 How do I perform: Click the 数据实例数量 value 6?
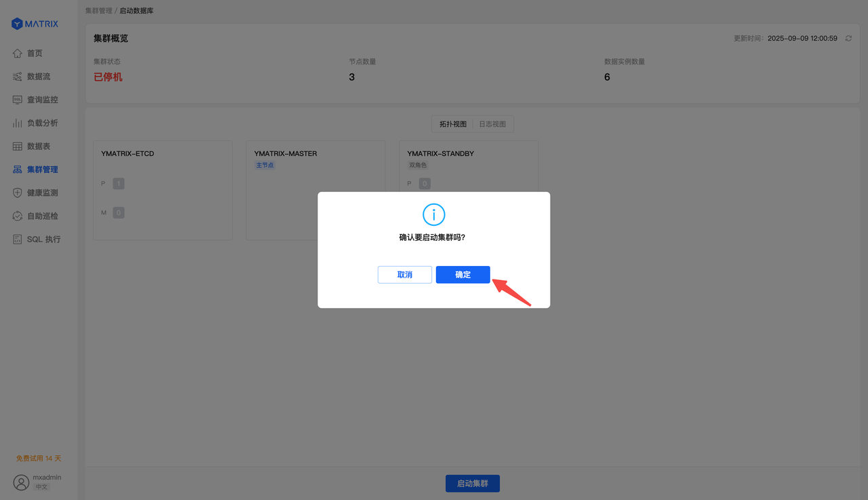click(x=607, y=77)
